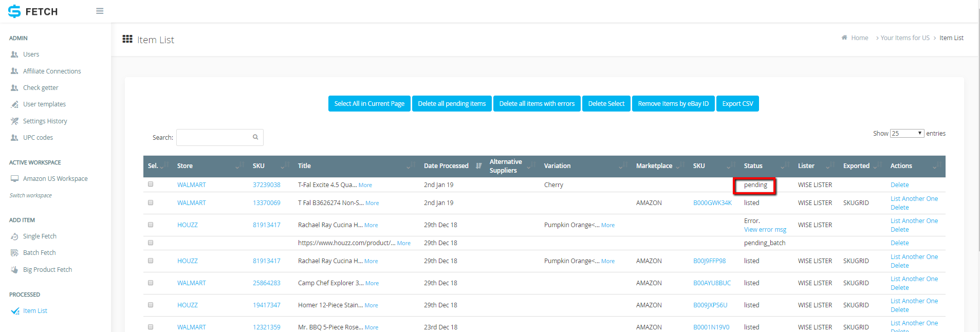The image size is (980, 332).
Task: Click the search magnifier icon
Action: coord(255,137)
